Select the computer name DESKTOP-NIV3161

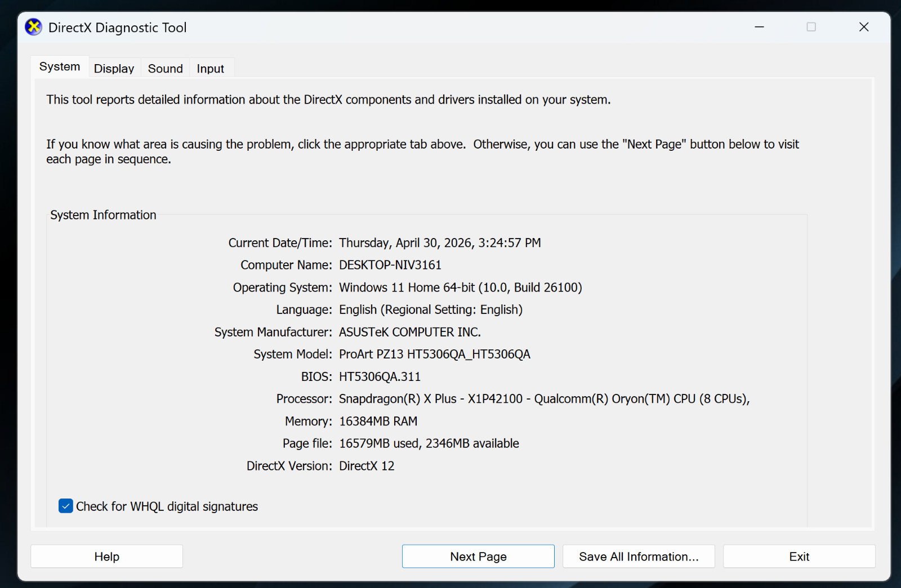click(x=390, y=265)
